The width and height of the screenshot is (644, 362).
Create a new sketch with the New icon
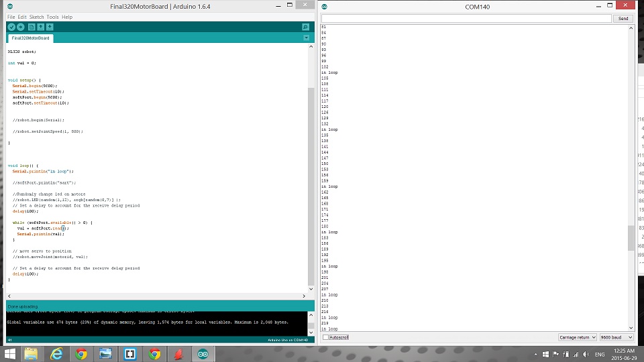tap(32, 27)
